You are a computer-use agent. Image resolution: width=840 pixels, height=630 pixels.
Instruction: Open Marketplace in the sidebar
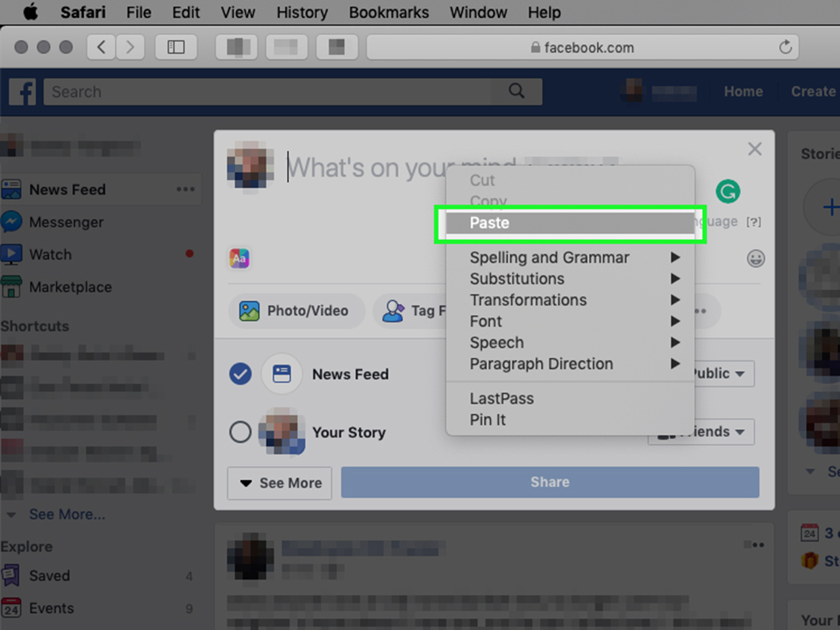pyautogui.click(x=70, y=287)
